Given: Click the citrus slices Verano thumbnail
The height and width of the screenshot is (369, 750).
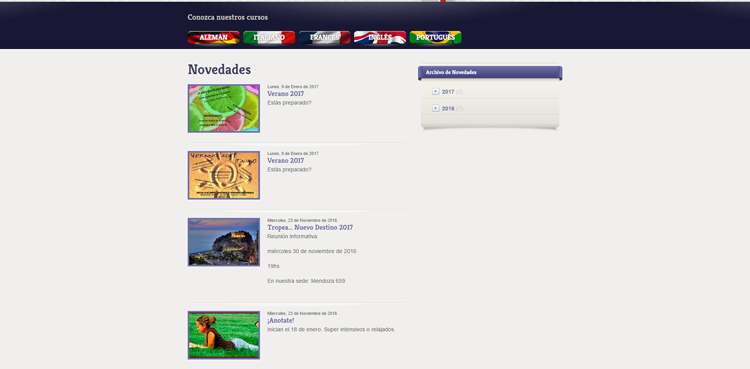Looking at the screenshot, I should click(224, 109).
